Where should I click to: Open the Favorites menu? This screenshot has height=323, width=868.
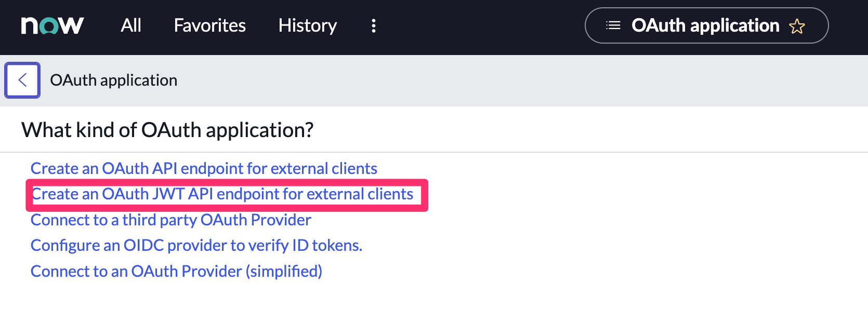click(209, 25)
